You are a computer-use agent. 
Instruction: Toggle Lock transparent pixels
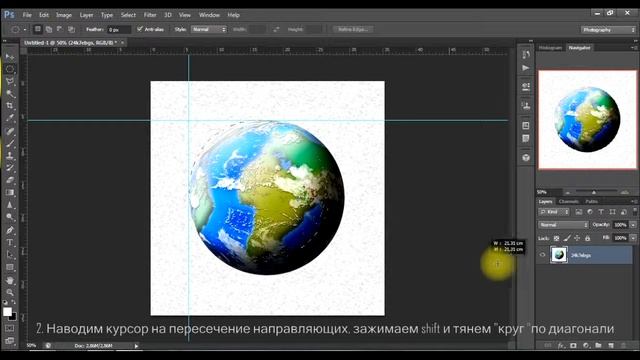click(x=556, y=238)
